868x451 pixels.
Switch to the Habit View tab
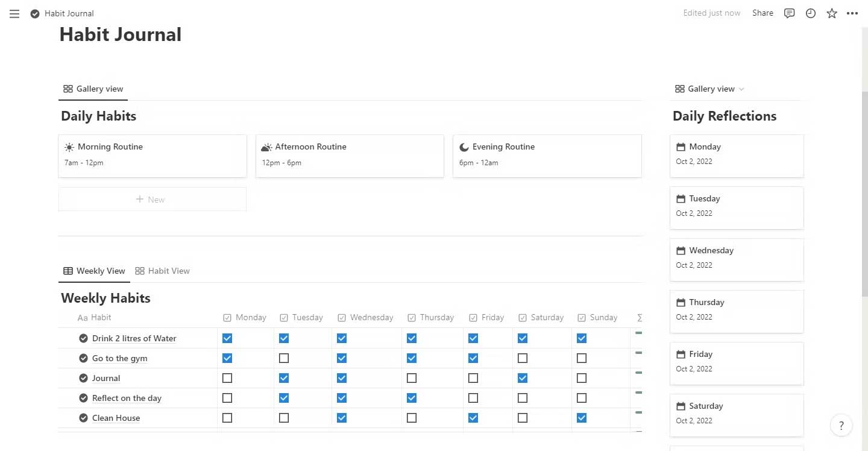162,271
